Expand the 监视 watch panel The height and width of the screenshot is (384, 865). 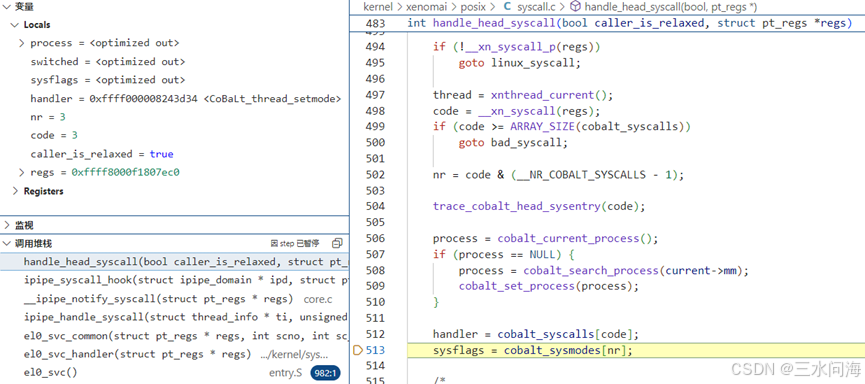point(7,225)
